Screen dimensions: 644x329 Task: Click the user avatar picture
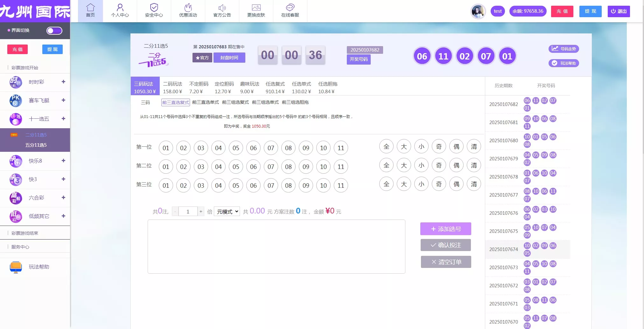(x=478, y=11)
